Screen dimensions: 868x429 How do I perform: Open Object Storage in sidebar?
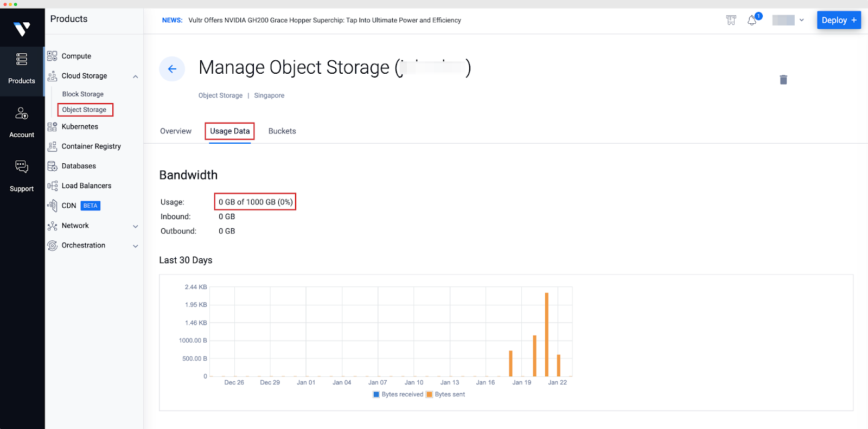tap(84, 110)
